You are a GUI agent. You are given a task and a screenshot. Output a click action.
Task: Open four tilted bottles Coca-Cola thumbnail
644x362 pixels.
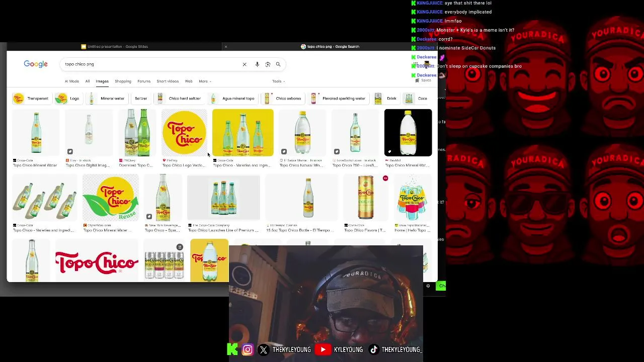pyautogui.click(x=45, y=198)
